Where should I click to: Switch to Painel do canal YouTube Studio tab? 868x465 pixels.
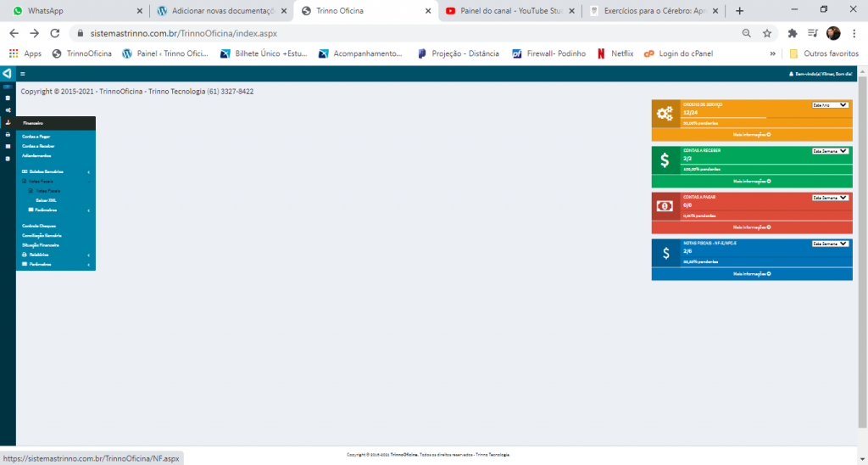(509, 10)
